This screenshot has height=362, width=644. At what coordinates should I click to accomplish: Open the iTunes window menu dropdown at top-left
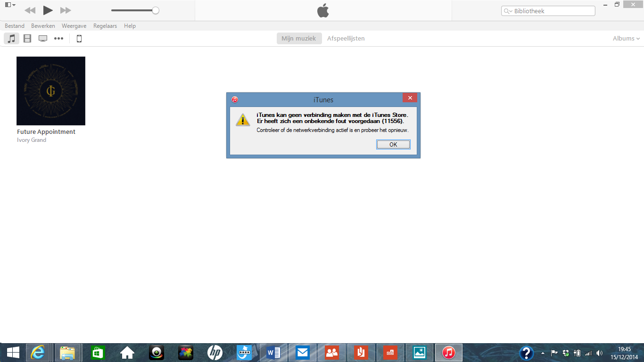(x=10, y=5)
